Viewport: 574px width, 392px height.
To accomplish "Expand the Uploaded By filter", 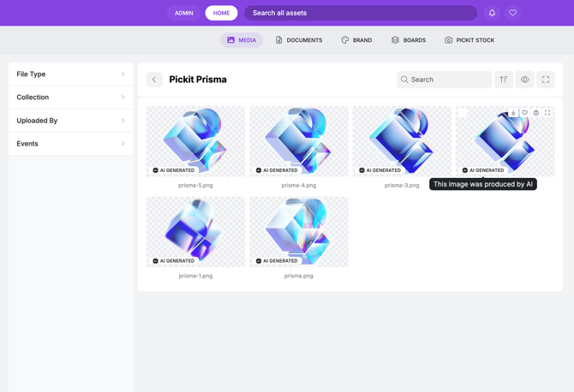I will [x=71, y=121].
